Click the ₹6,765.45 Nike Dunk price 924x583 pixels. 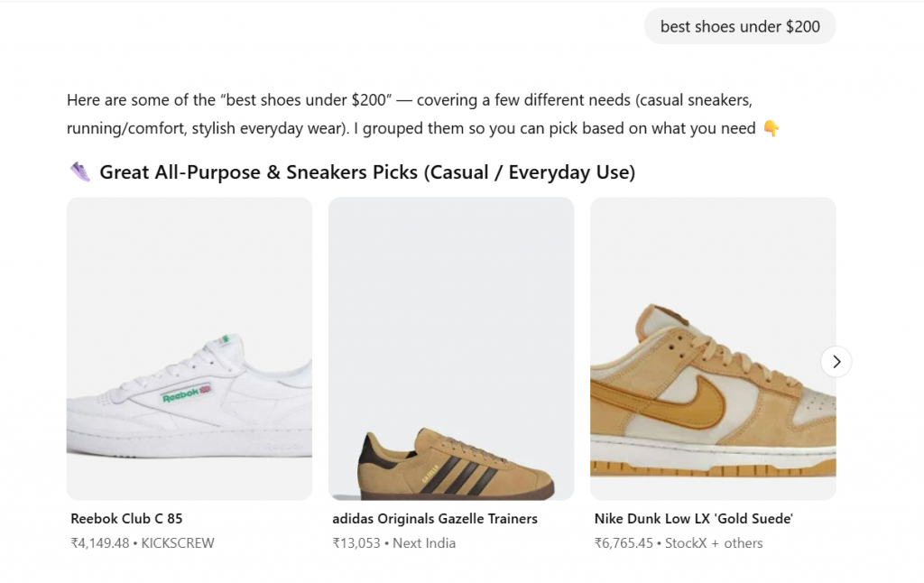click(624, 543)
